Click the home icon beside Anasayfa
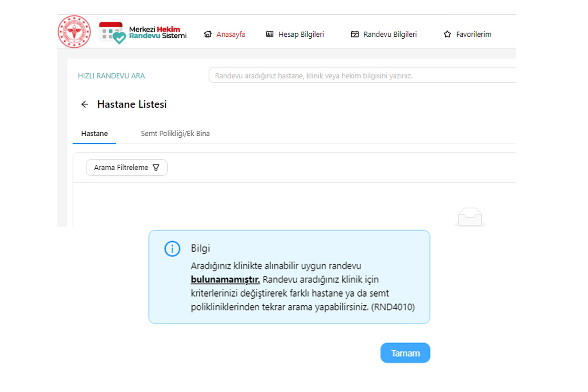The height and width of the screenshot is (392, 588). point(208,34)
